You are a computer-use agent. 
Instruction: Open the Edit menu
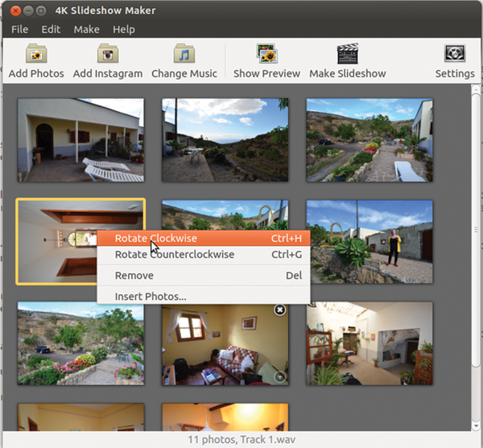[x=51, y=29]
